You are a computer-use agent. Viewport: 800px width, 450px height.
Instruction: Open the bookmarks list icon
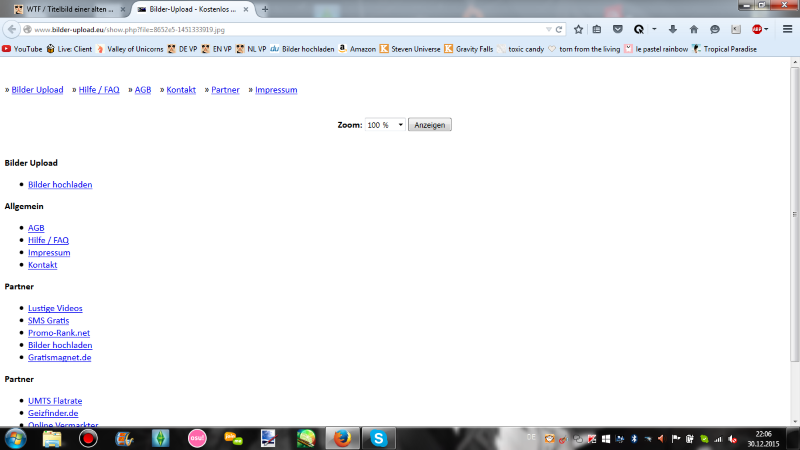pyautogui.click(x=597, y=29)
